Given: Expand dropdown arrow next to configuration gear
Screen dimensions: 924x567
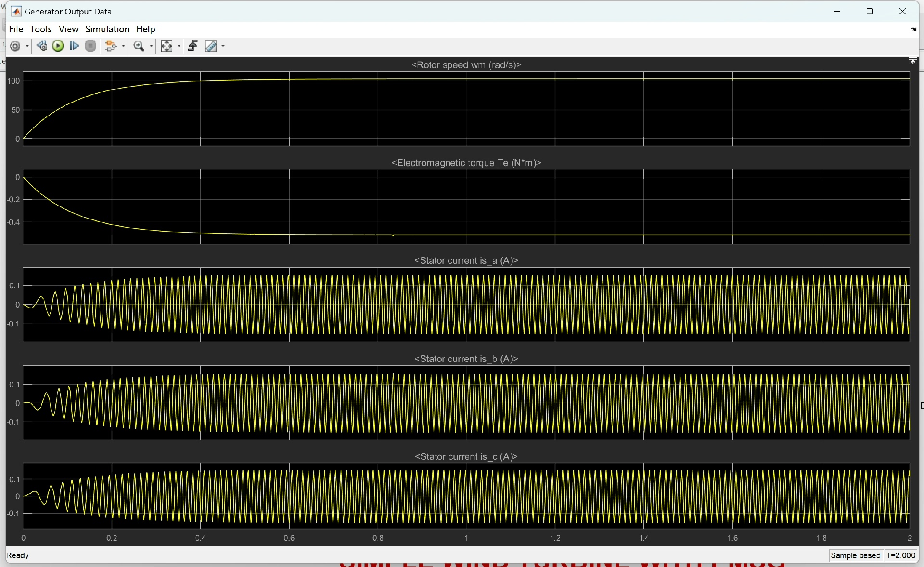Looking at the screenshot, I should 27,46.
